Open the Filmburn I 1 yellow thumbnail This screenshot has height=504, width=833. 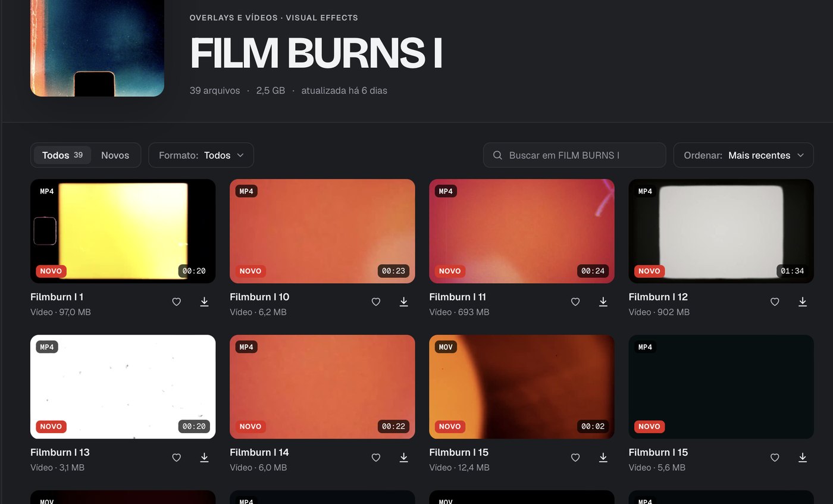[123, 231]
